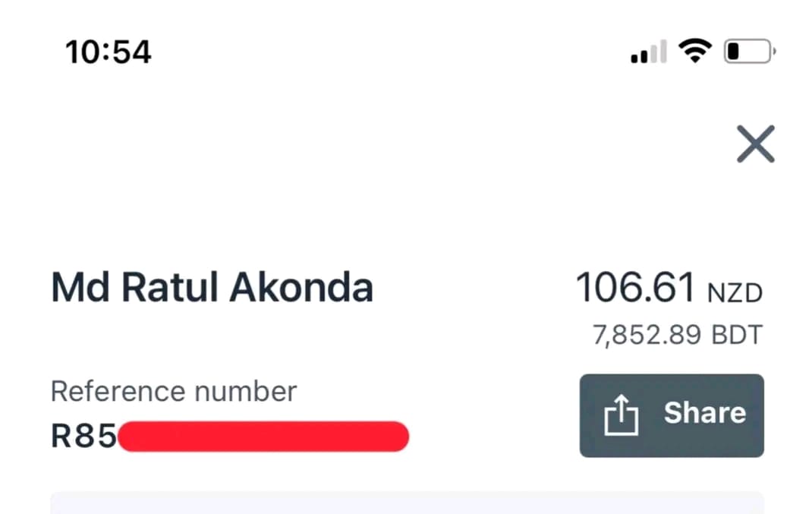Image resolution: width=812 pixels, height=514 pixels.
Task: Tap the Wi-Fi status icon
Action: point(694,52)
